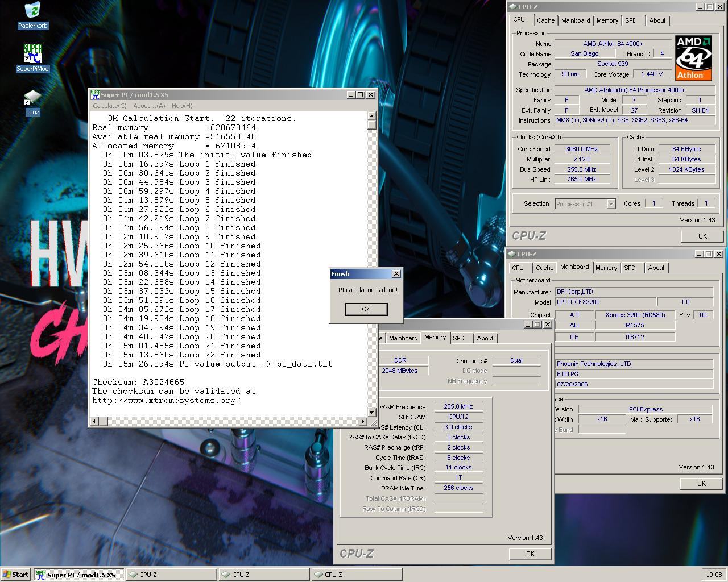Maximize the Super PI window
The height and width of the screenshot is (582, 728).
coord(360,95)
